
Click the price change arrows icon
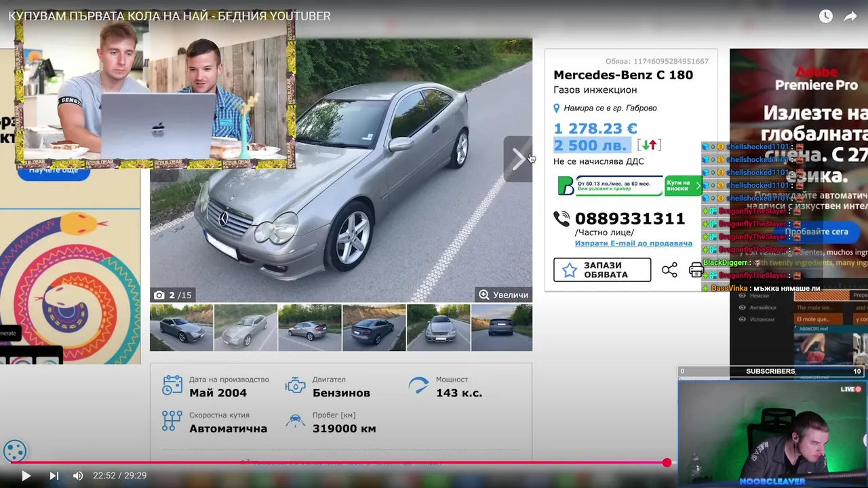point(650,145)
